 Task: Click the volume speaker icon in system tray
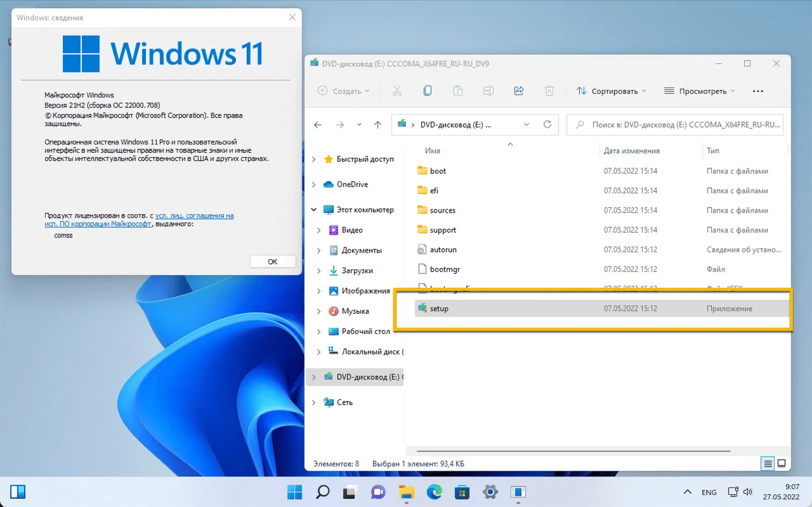pos(748,492)
